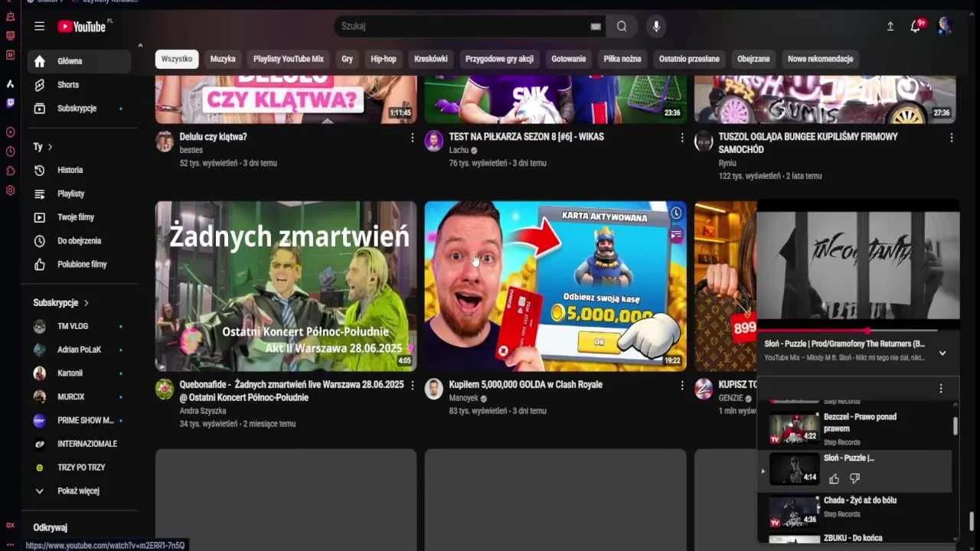
Task: Like Słoń - Puzzle in playlist
Action: point(835,478)
